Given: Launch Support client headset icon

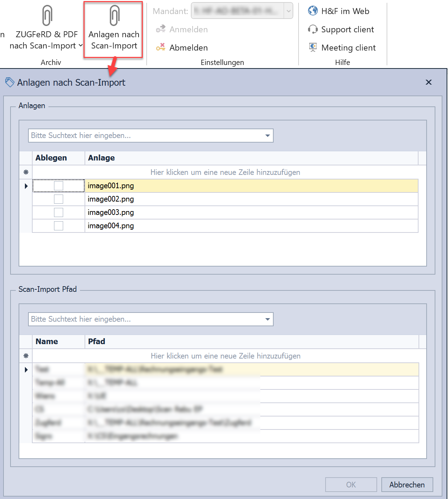Looking at the screenshot, I should [313, 29].
